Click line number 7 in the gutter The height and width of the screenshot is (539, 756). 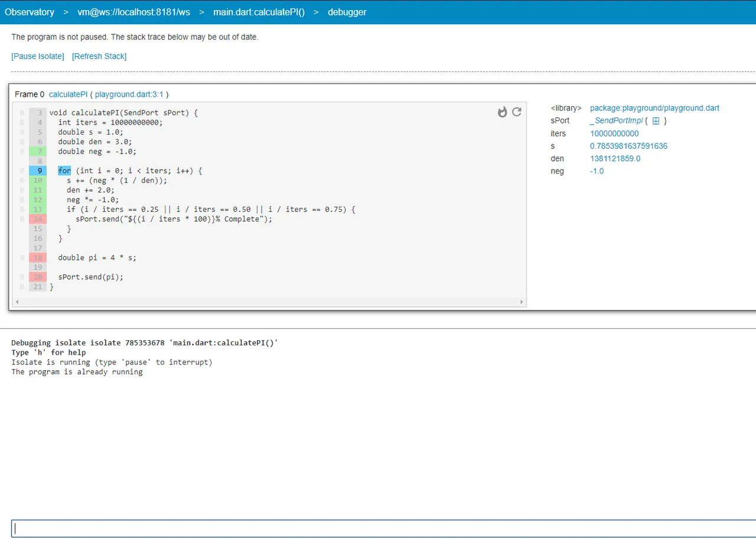[x=38, y=151]
